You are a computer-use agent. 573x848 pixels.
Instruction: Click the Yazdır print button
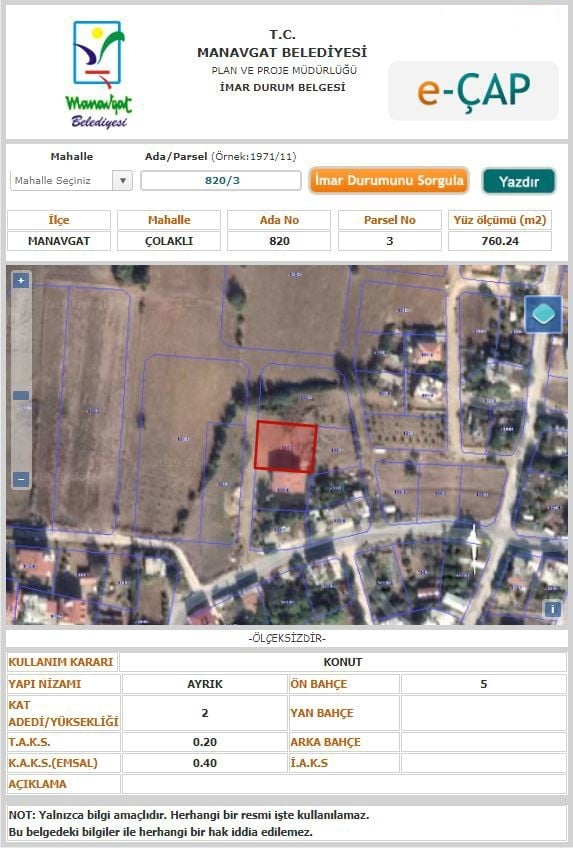coord(519,181)
